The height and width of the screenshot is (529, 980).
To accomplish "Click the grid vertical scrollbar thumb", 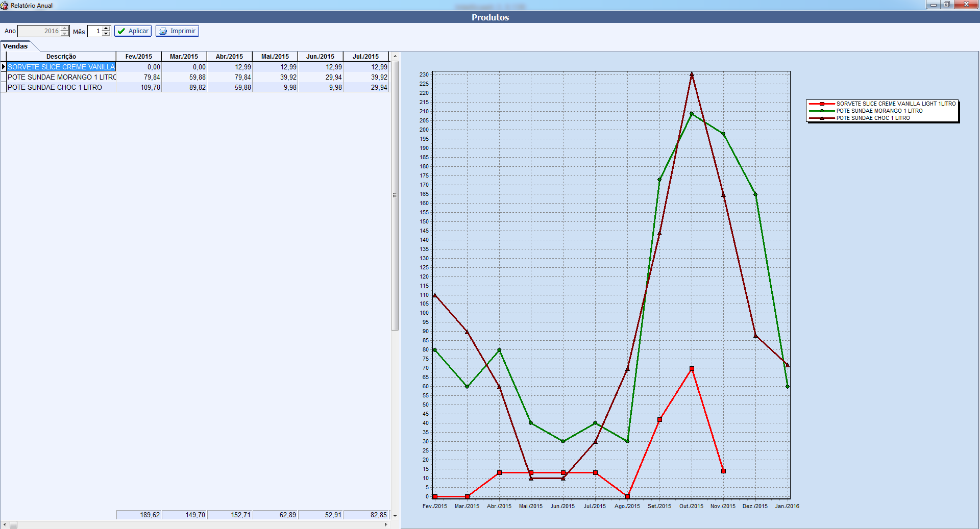I will point(395,195).
